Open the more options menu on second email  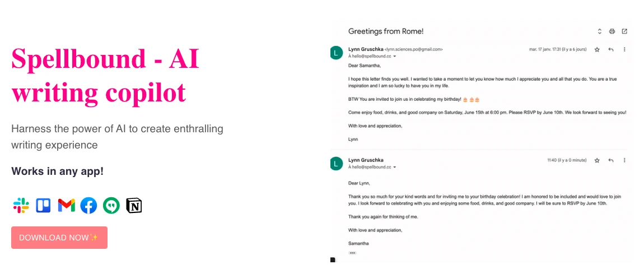tap(624, 160)
